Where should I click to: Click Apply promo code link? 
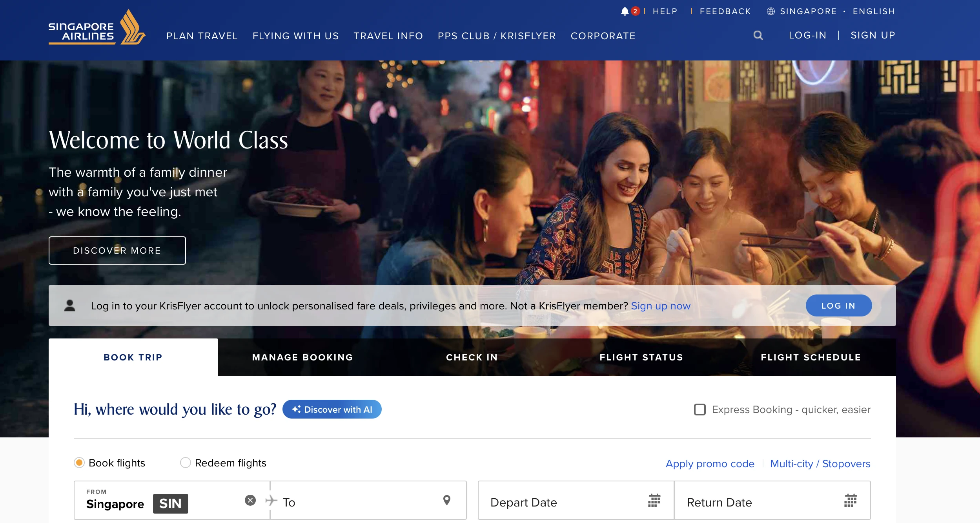710,464
